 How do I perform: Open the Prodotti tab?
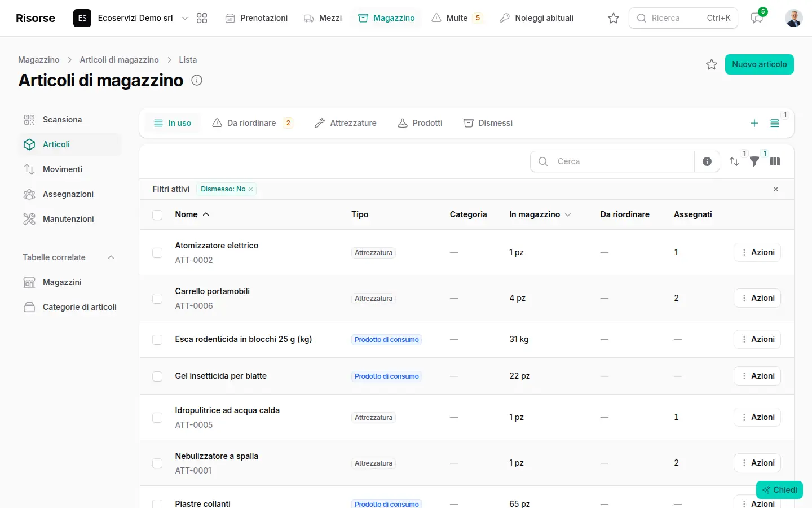420,123
